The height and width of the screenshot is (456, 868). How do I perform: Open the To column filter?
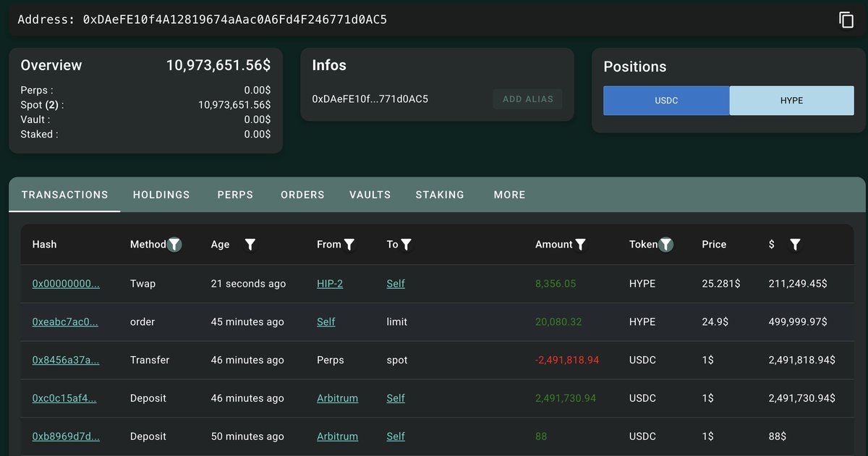click(407, 245)
